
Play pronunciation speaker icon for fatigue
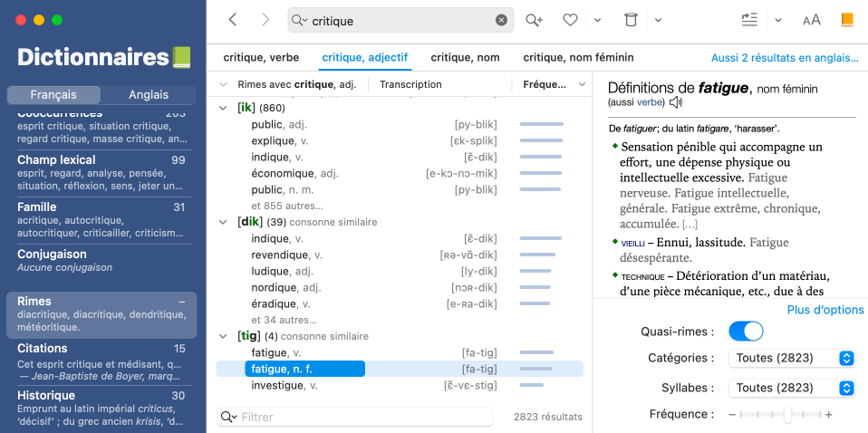(x=676, y=103)
